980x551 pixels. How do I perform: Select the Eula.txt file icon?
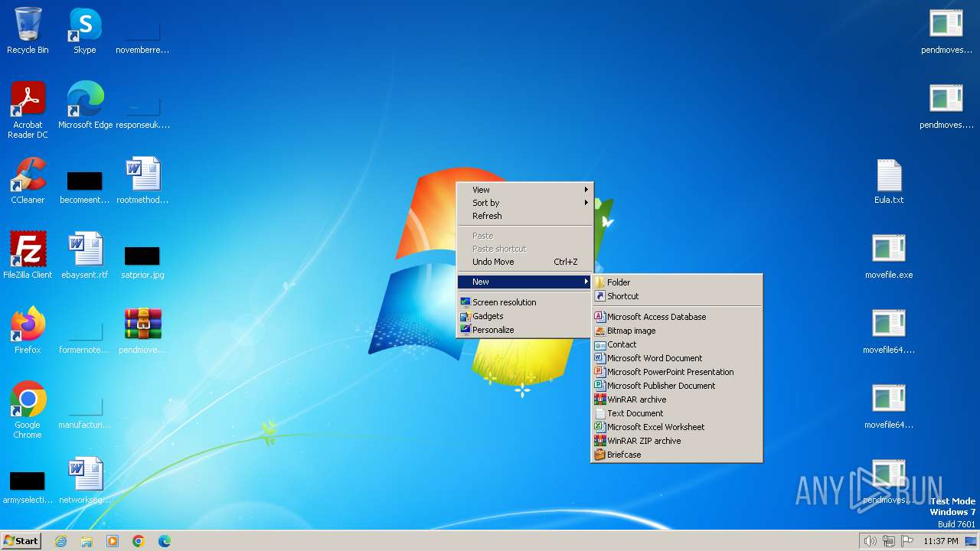[x=889, y=181]
